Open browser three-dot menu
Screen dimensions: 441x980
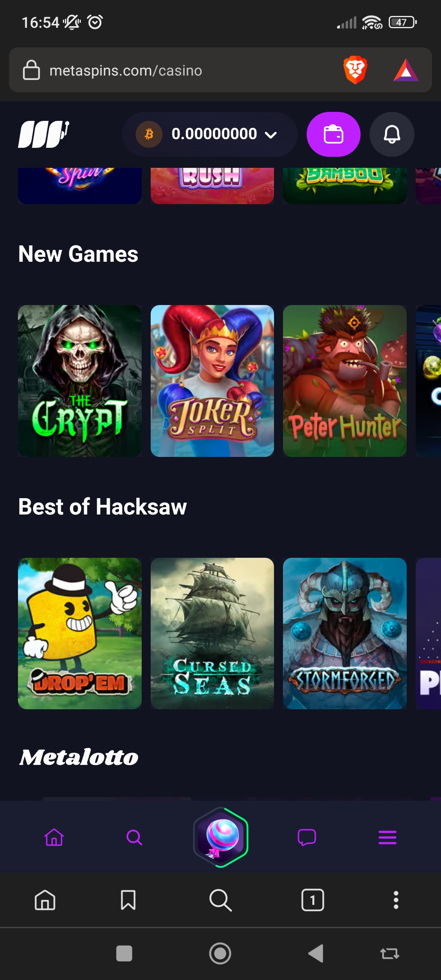(396, 900)
